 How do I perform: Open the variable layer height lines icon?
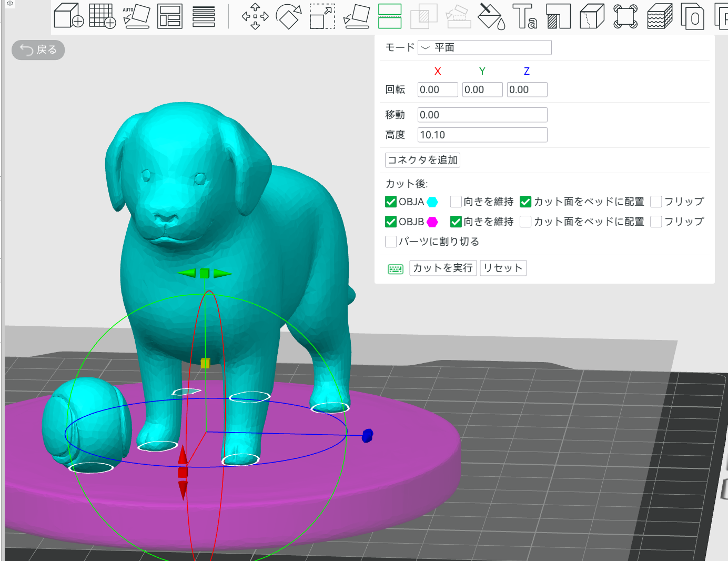tap(204, 17)
